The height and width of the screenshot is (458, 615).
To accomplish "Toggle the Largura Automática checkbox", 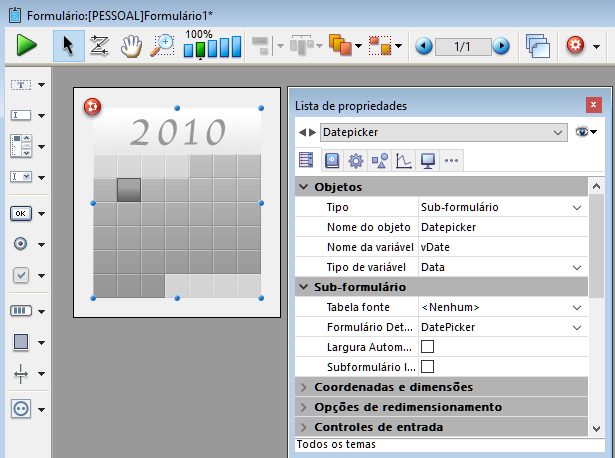I will click(x=427, y=347).
